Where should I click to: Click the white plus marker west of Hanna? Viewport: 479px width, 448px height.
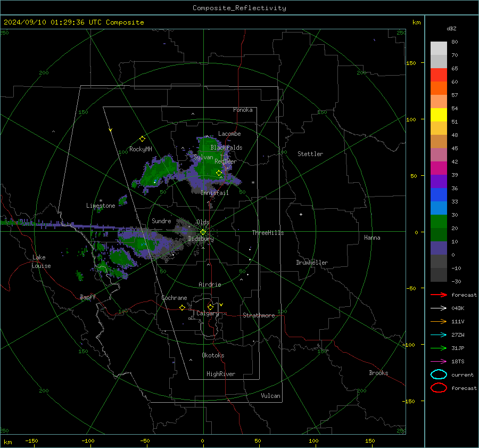point(301,214)
